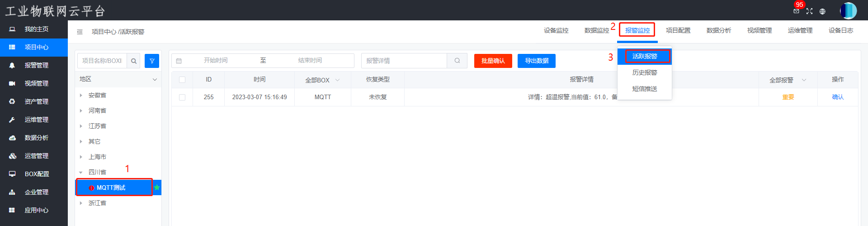Viewport: 868px width, 226px height.
Task: Click the search magnifier beside project name field
Action: click(133, 61)
